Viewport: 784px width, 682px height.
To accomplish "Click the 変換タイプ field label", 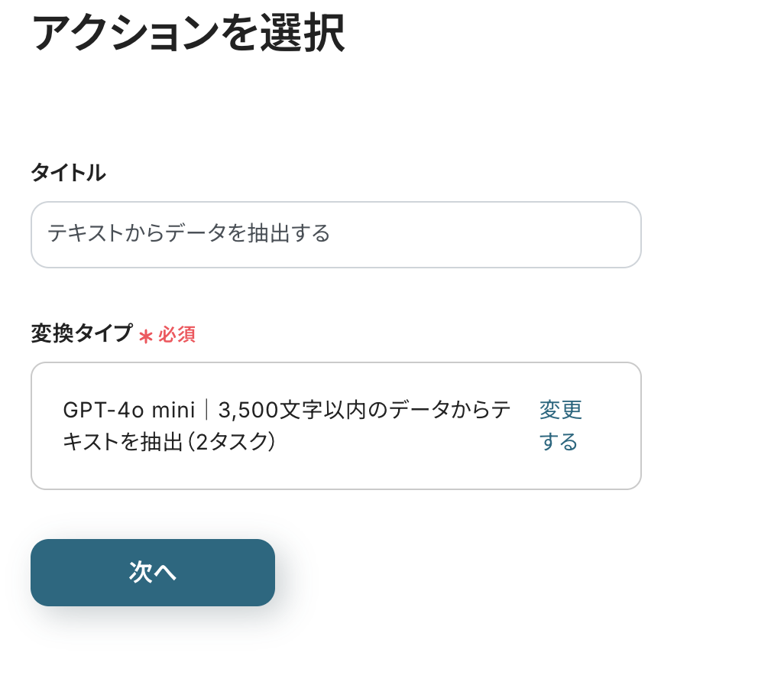I will pyautogui.click(x=81, y=334).
